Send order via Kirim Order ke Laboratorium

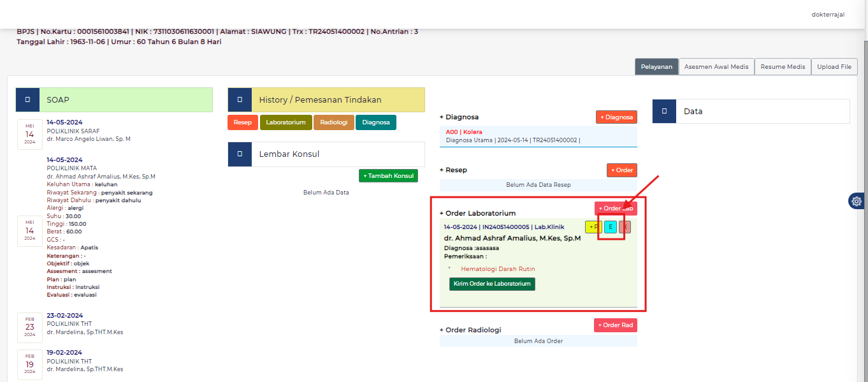(492, 284)
